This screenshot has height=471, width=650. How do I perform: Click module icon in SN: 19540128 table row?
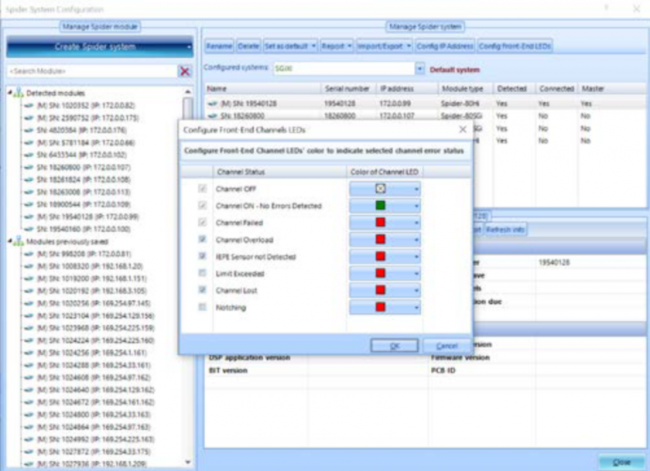point(213,102)
